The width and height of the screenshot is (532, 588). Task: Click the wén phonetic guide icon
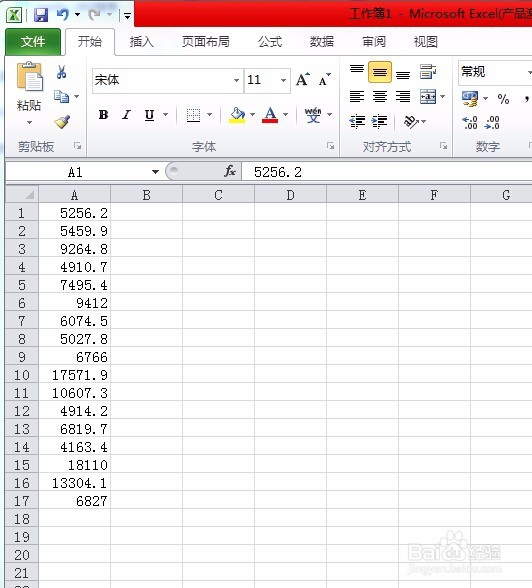(x=313, y=115)
